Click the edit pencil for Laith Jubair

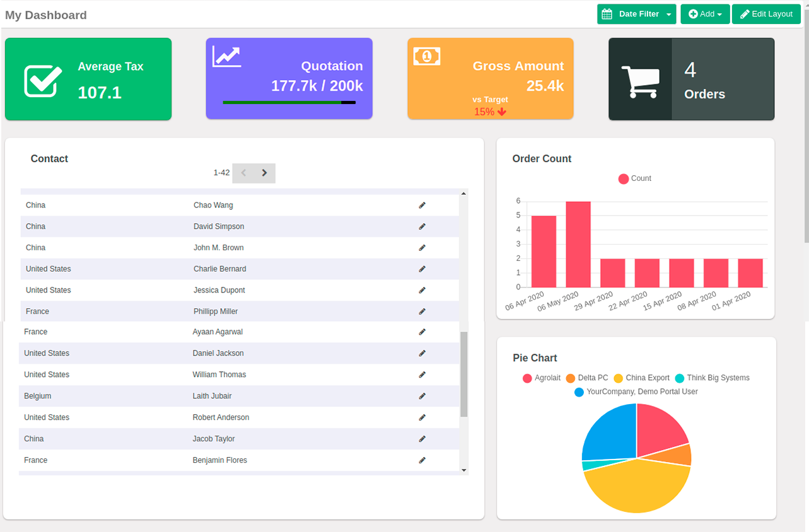coord(422,396)
